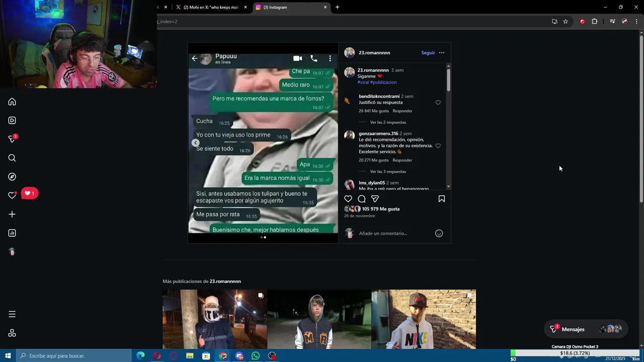Open the Chrome profile avatar

tap(624, 22)
